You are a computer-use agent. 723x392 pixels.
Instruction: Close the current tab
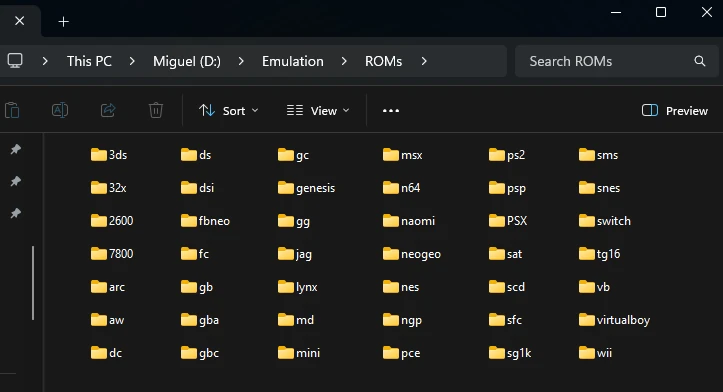tap(19, 21)
